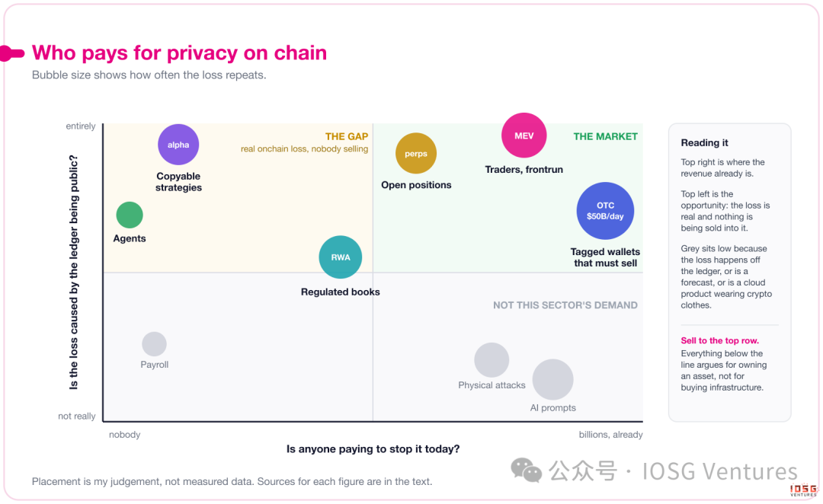Click the grey AI prompts bubble
This screenshot has height=504, width=823.
click(552, 379)
